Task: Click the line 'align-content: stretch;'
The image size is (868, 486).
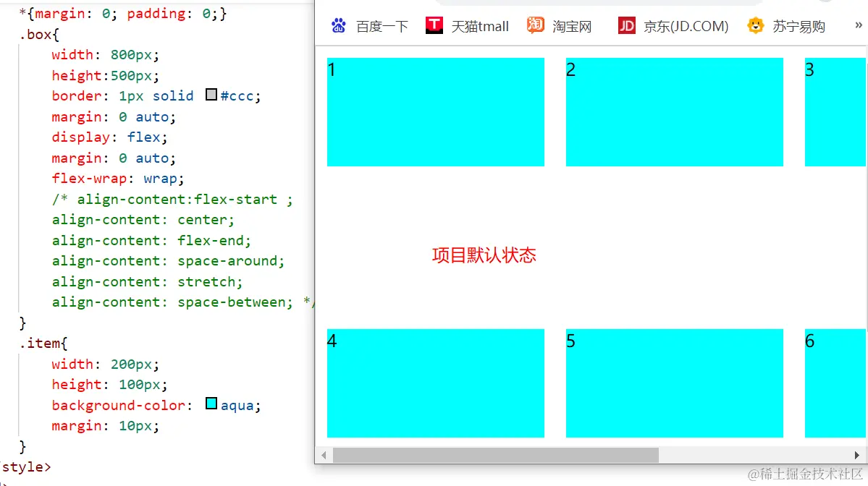Action: (147, 282)
